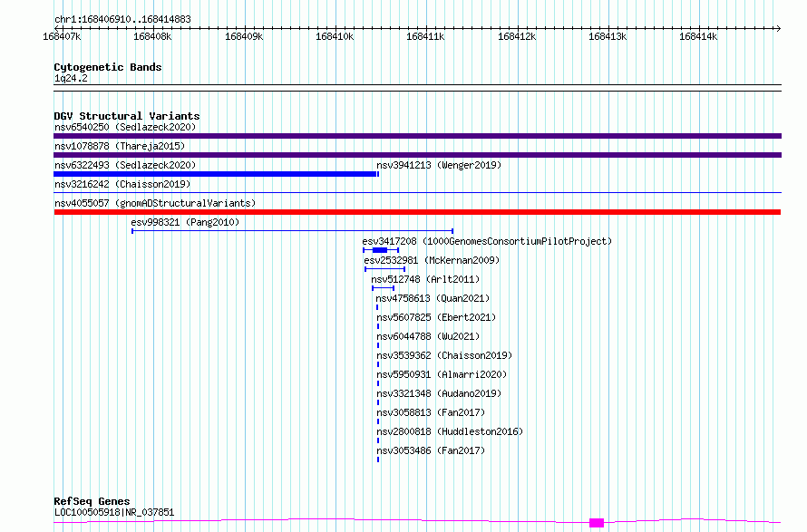Click the 168412k ruler tick label
Image resolution: width=807 pixels, height=532 pixels.
point(517,36)
